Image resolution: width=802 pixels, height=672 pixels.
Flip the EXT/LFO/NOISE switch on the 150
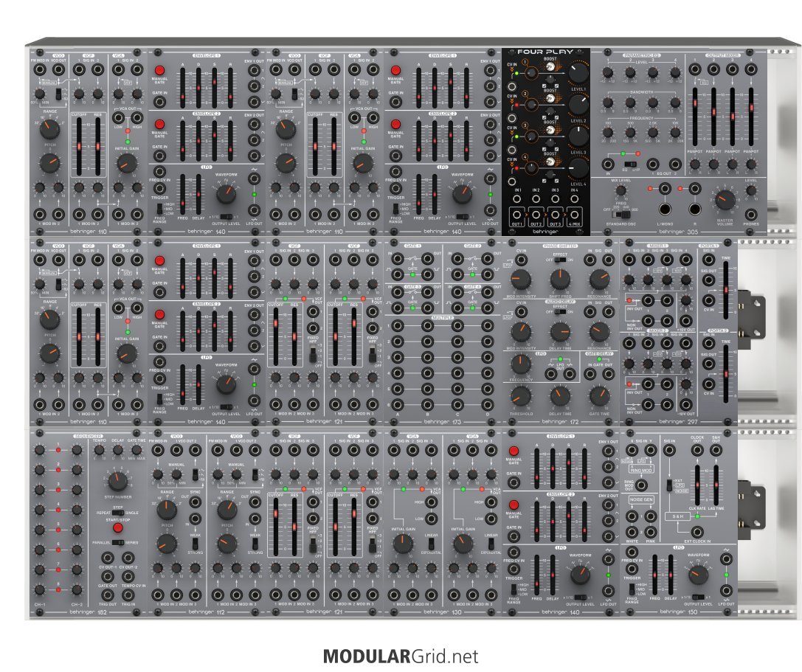669,485
